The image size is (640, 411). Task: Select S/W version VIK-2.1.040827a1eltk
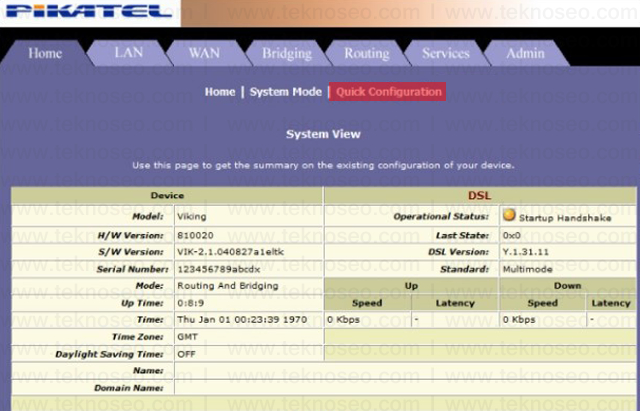pyautogui.click(x=230, y=252)
